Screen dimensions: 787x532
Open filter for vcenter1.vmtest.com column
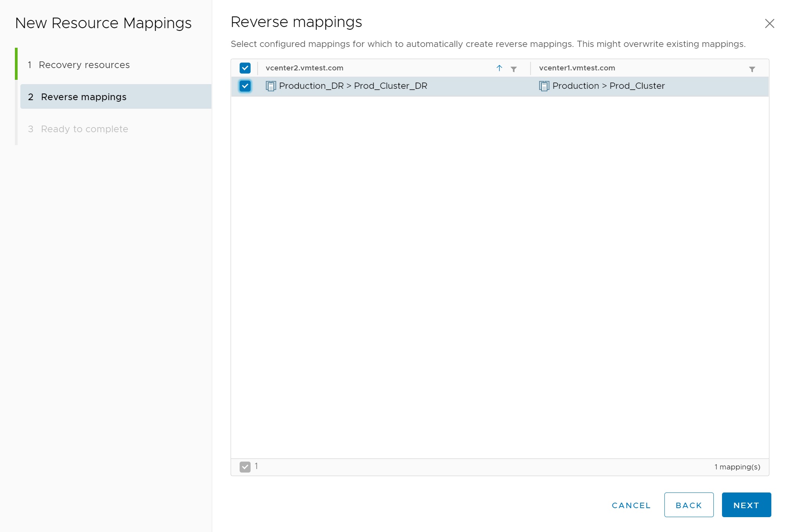pyautogui.click(x=752, y=69)
